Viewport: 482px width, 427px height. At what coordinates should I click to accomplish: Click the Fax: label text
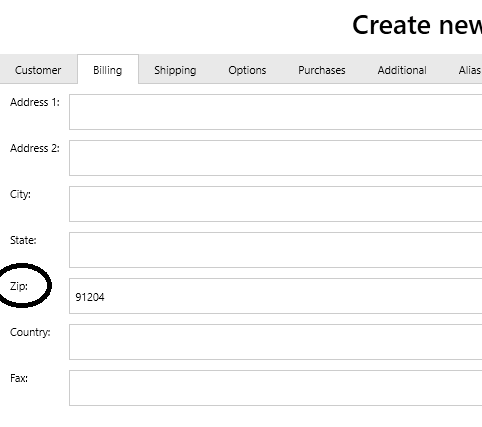(19, 378)
